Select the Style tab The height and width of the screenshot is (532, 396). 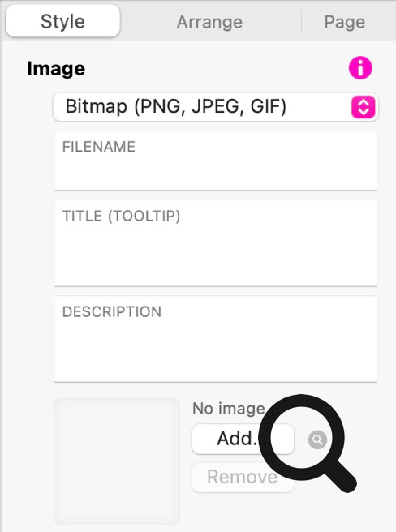click(x=62, y=21)
